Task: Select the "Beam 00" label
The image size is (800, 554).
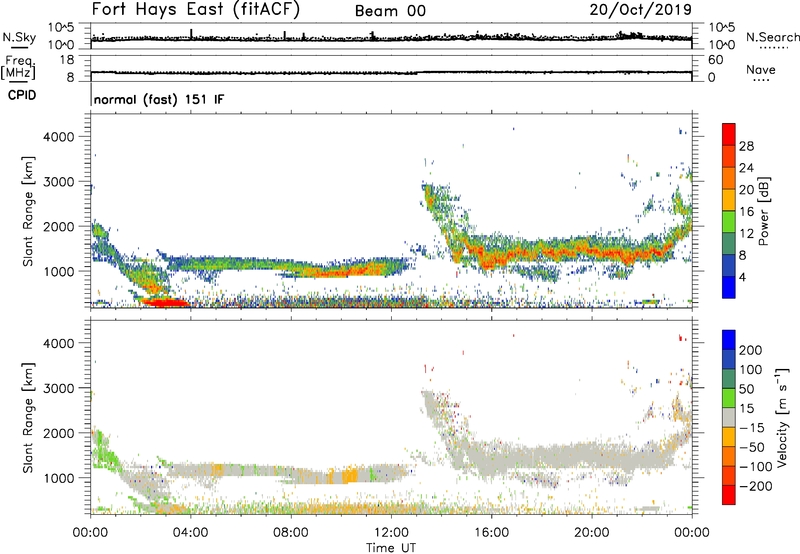Action: [x=390, y=11]
